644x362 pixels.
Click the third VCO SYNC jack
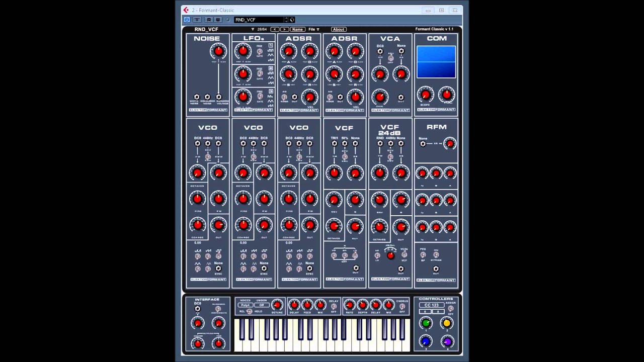coord(309,268)
